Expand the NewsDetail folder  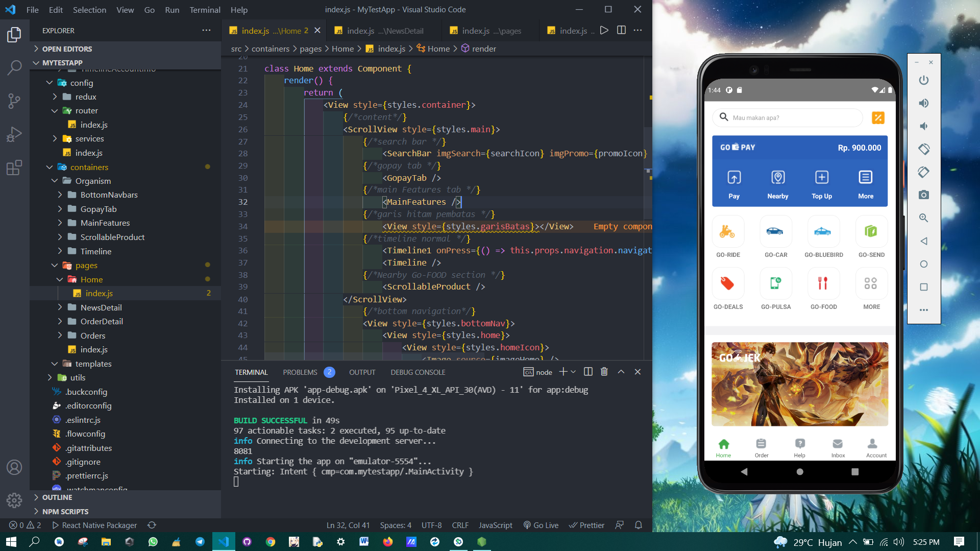[x=60, y=307]
